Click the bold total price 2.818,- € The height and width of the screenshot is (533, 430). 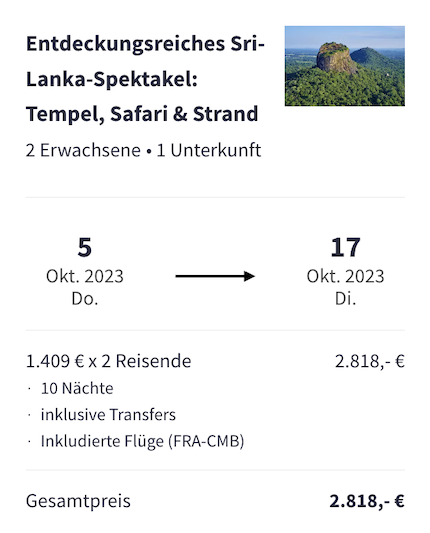pyautogui.click(x=367, y=501)
